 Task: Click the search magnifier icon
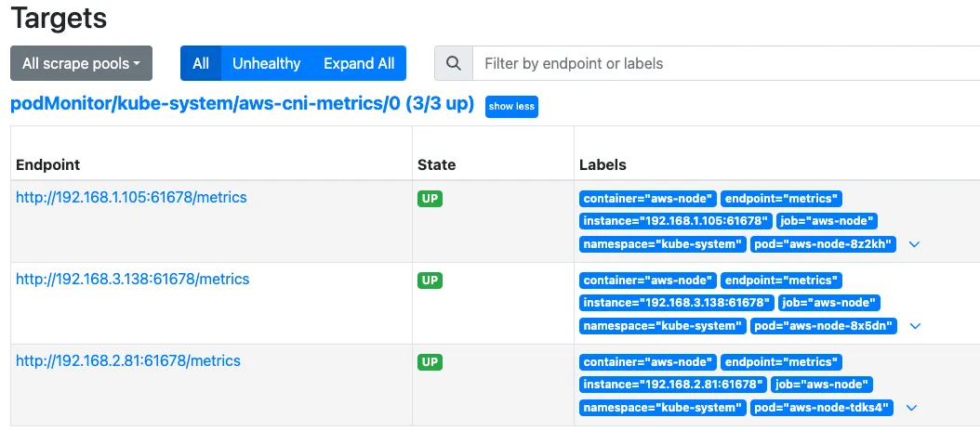[454, 63]
